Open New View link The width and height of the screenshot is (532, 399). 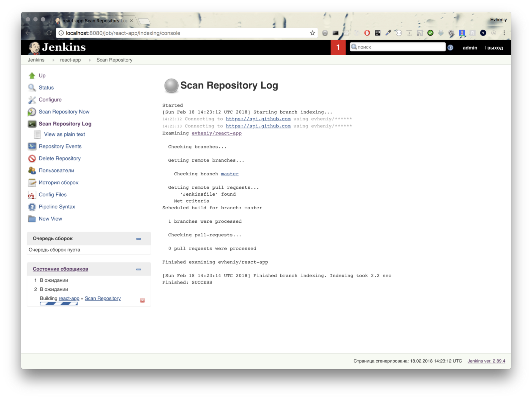(50, 219)
